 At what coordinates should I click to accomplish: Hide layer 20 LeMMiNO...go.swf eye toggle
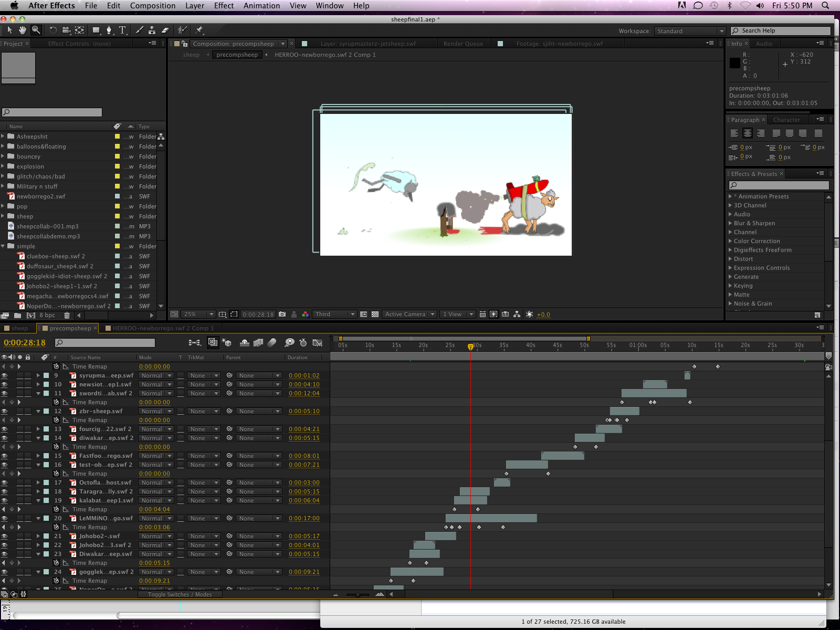click(4, 519)
